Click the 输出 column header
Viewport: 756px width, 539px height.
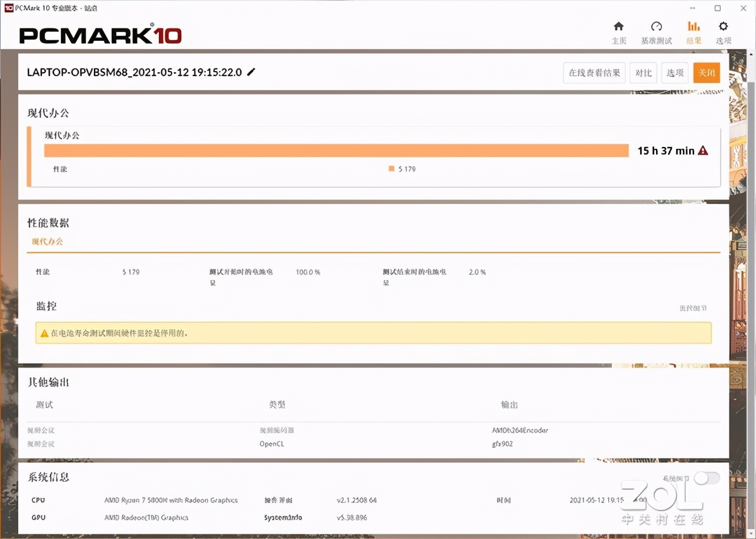(510, 405)
